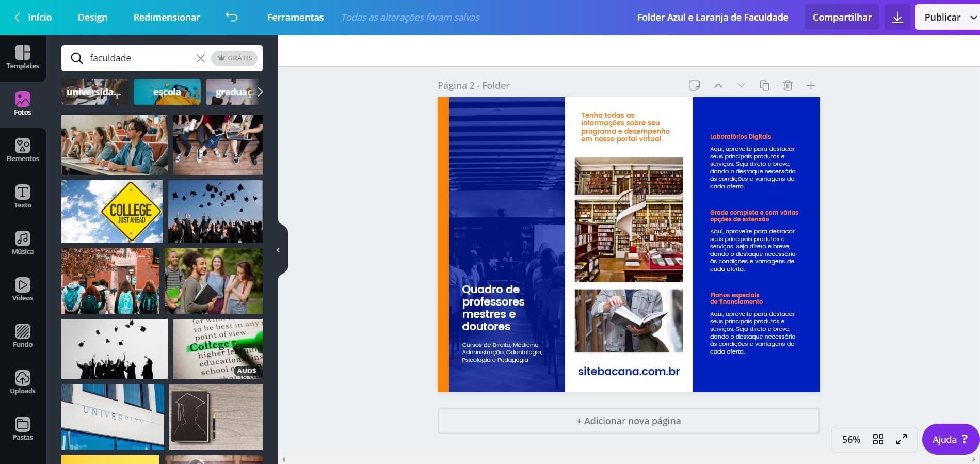980x464 pixels.
Task: Add a page with plus icon
Action: tap(811, 86)
